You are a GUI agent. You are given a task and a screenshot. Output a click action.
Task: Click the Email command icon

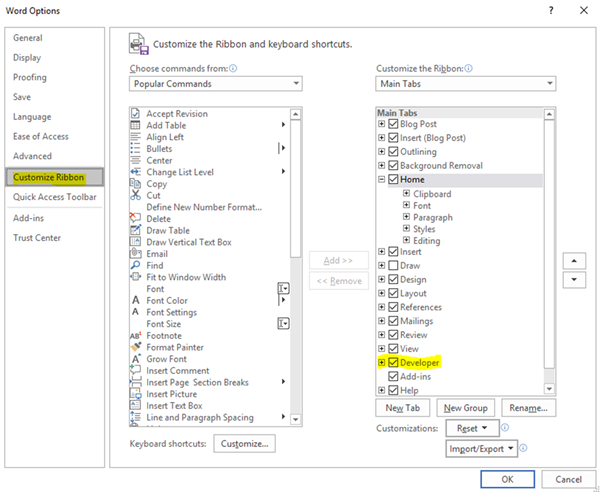click(135, 254)
